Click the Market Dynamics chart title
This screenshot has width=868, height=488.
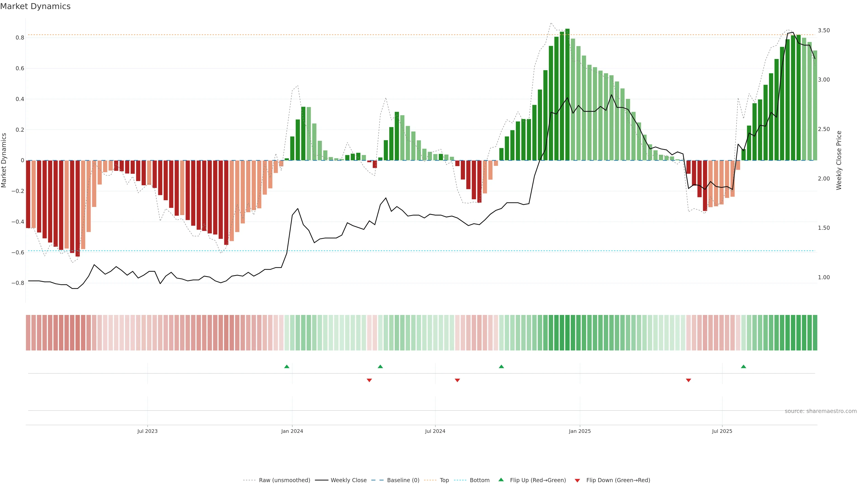tap(35, 6)
